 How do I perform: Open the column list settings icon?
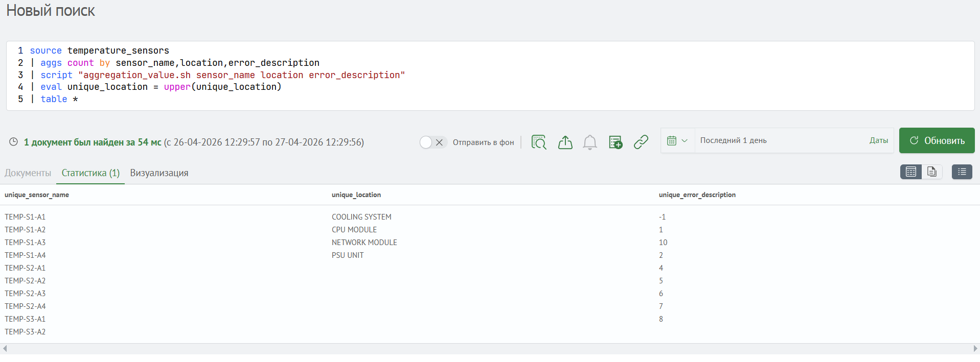pos(962,172)
